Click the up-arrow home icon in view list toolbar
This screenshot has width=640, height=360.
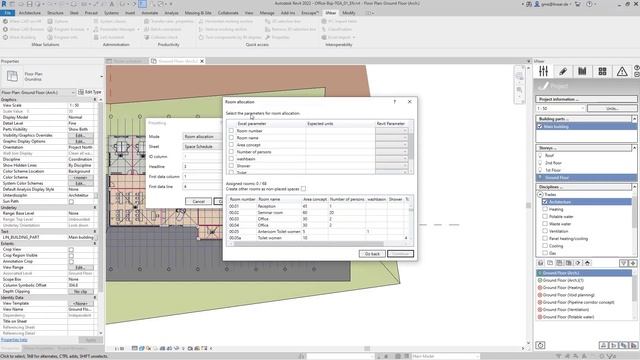tap(587, 263)
